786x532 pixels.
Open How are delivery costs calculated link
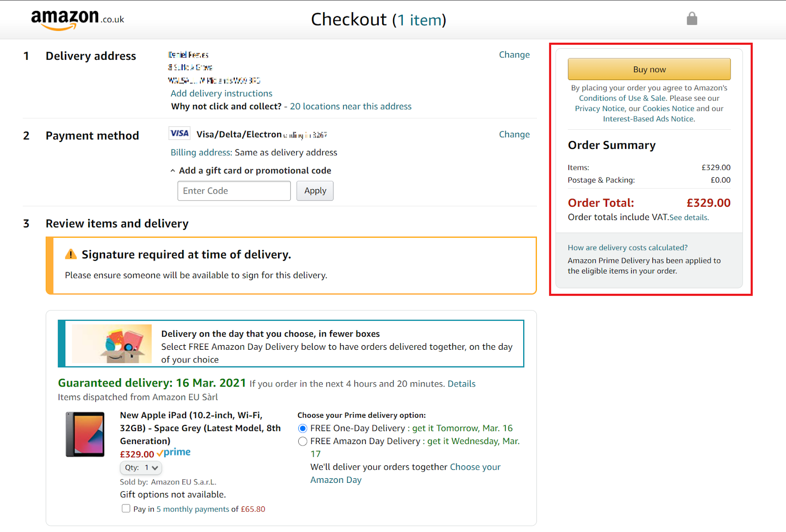pos(628,248)
